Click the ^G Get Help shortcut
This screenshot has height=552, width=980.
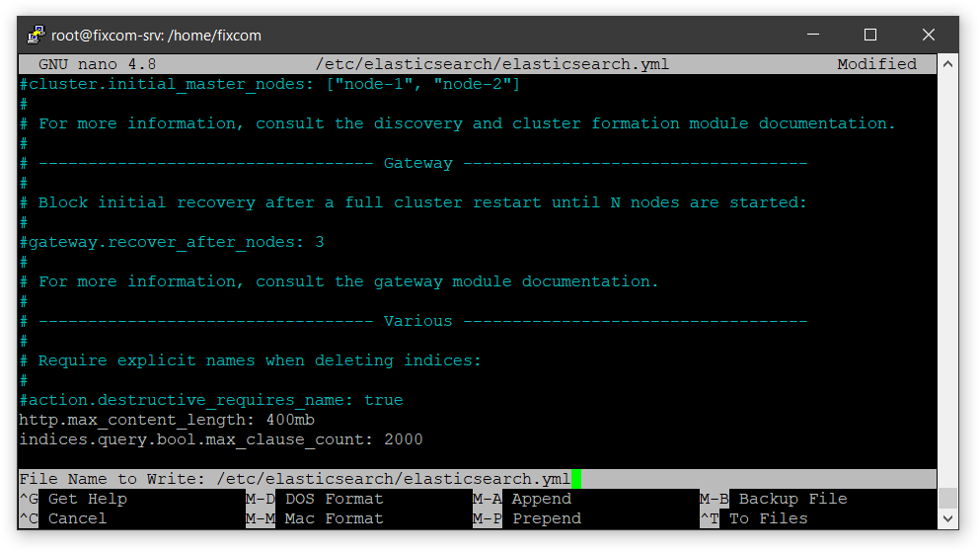pyautogui.click(x=73, y=499)
